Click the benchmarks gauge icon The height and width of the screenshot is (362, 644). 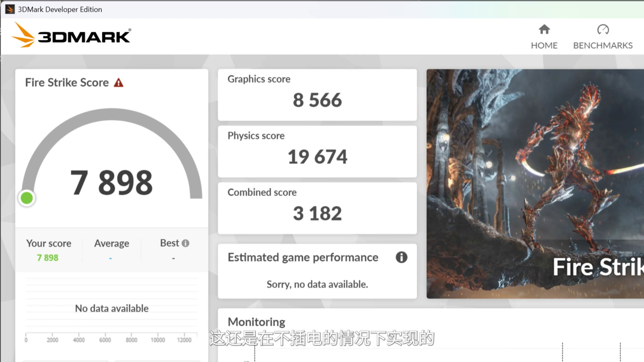(603, 29)
